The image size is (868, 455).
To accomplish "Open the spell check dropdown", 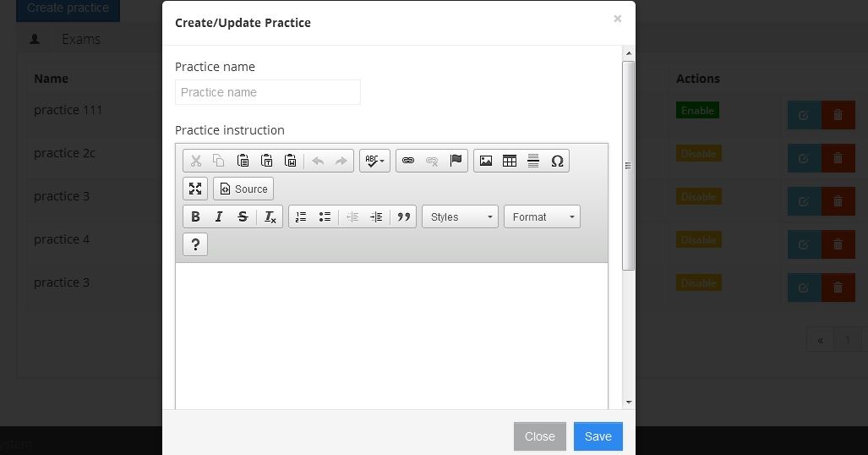I will point(374,161).
